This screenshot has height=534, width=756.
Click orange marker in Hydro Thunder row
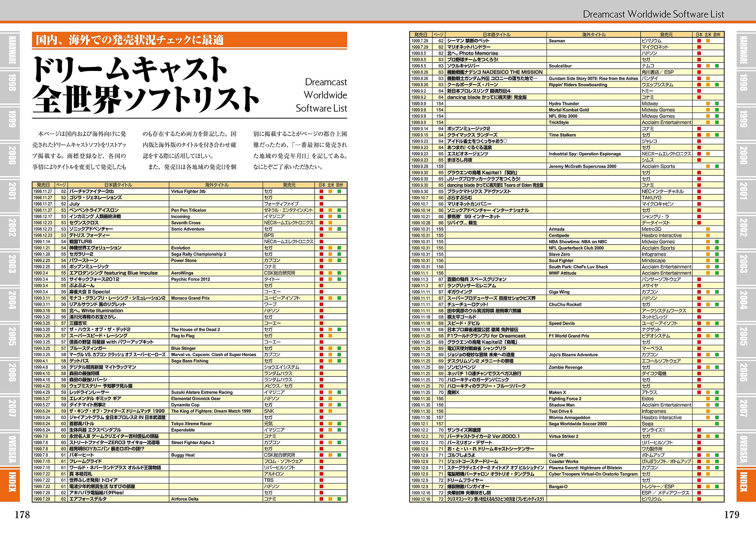[708, 104]
